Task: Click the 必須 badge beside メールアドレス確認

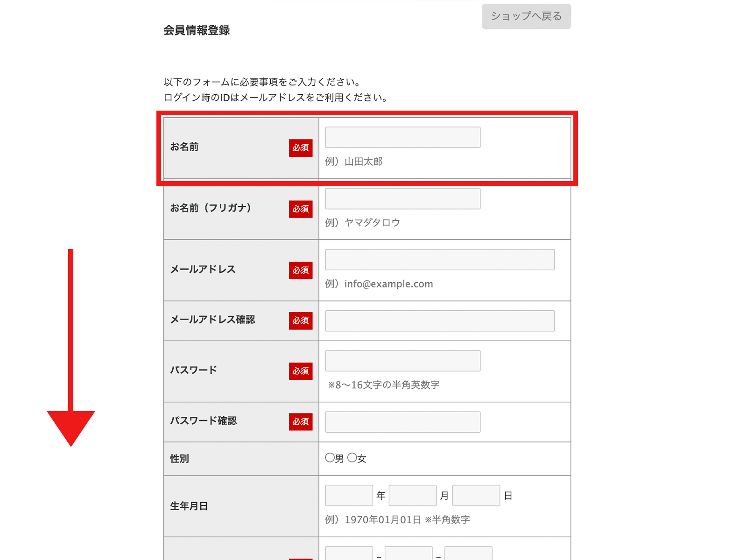Action: [301, 321]
